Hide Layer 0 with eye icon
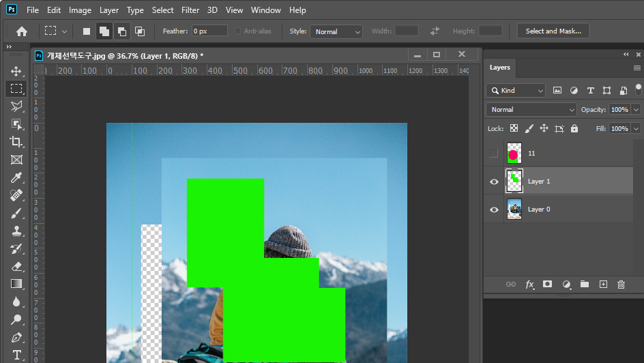Image resolution: width=644 pixels, height=363 pixels. 494,209
